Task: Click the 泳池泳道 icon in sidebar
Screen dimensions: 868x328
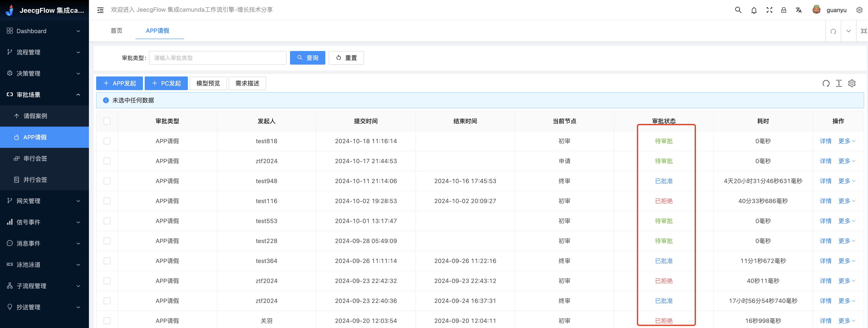Action: tap(10, 264)
